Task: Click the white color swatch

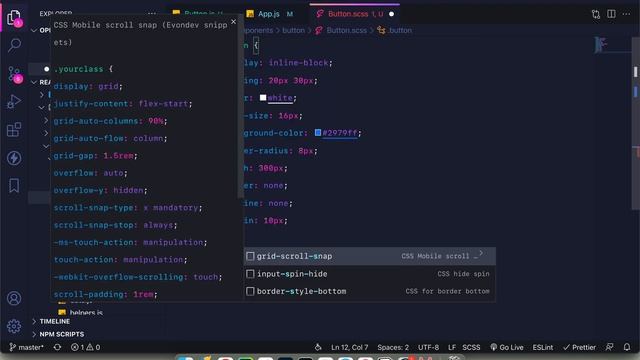Action: pyautogui.click(x=263, y=98)
